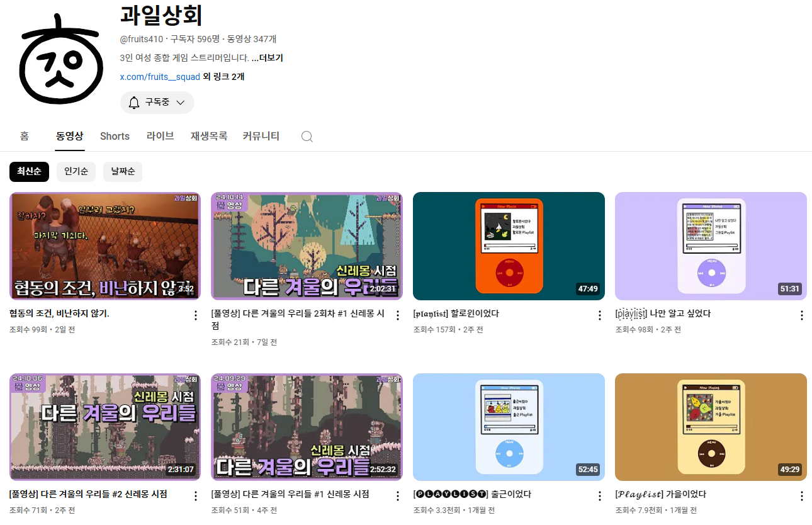Open the 커뮤니티 tab

(x=261, y=136)
